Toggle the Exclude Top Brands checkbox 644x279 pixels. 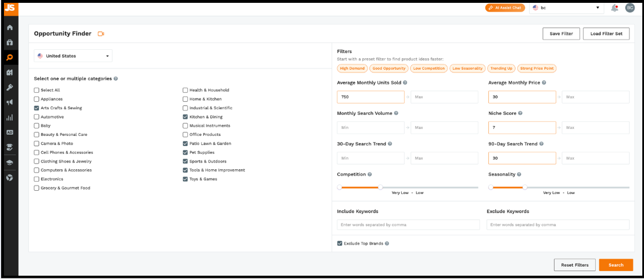pos(340,243)
